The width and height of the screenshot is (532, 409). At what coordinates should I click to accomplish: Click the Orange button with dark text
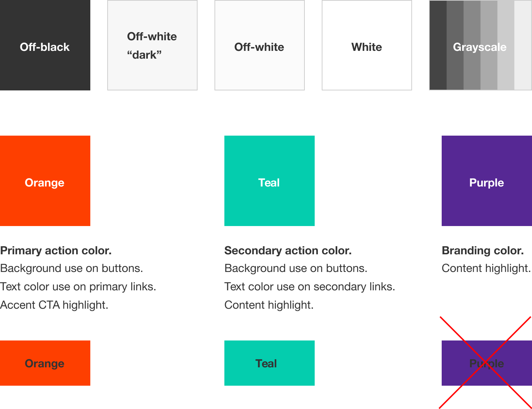tap(45, 363)
